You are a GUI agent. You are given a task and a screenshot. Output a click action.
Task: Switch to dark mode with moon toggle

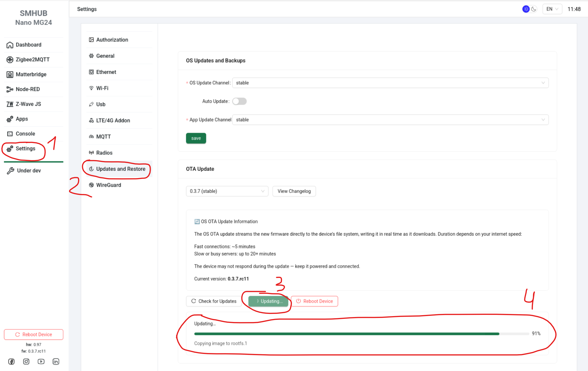pyautogui.click(x=534, y=9)
